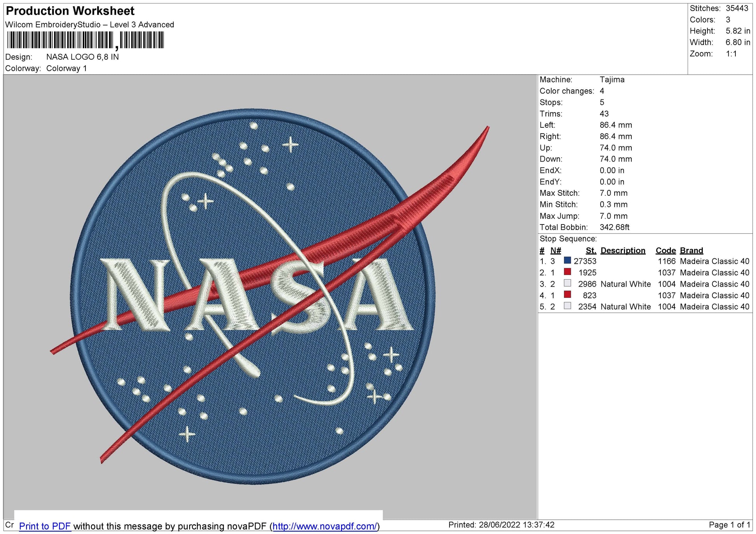Viewport: 756px width, 534px height.
Task: Click the design name NASA LOGO 6,8 IN
Action: click(x=83, y=57)
